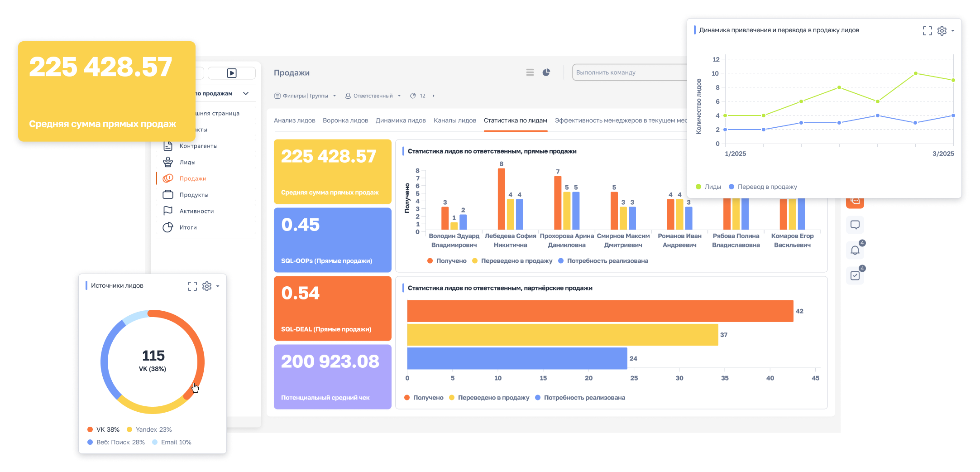Open the tasks checklist icon with badge
Screen dimensions: 980x472
(x=855, y=275)
